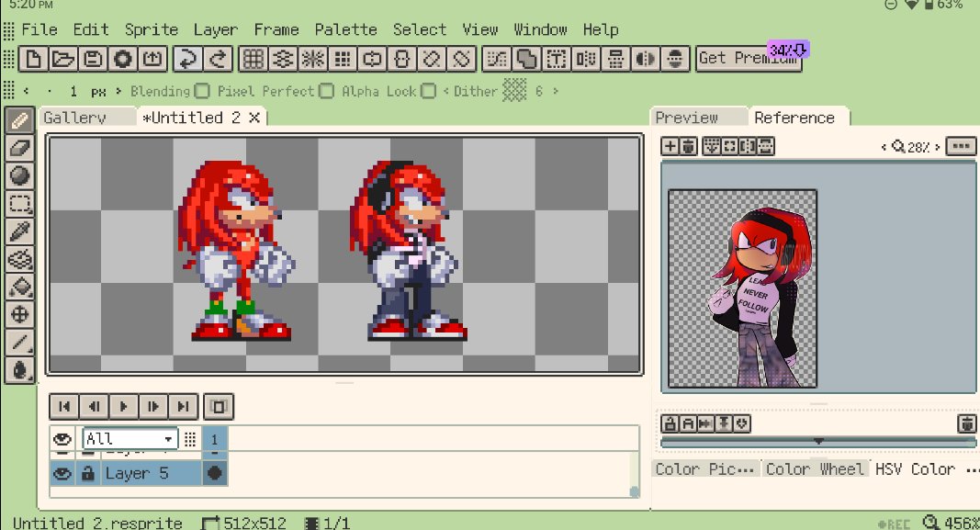Open settings gear icon in toolbar
980x530 pixels.
click(123, 60)
